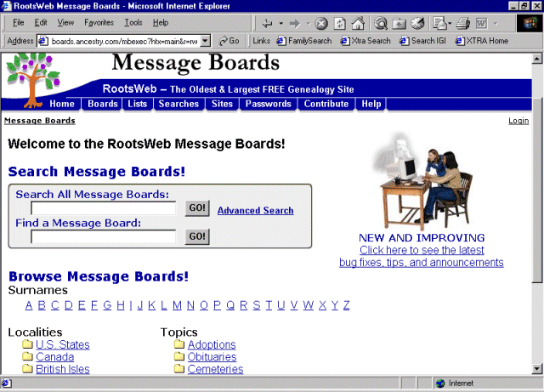Screen dimensions: 544x392
Task: Click the vertical scrollbar down arrow
Action: click(536, 369)
